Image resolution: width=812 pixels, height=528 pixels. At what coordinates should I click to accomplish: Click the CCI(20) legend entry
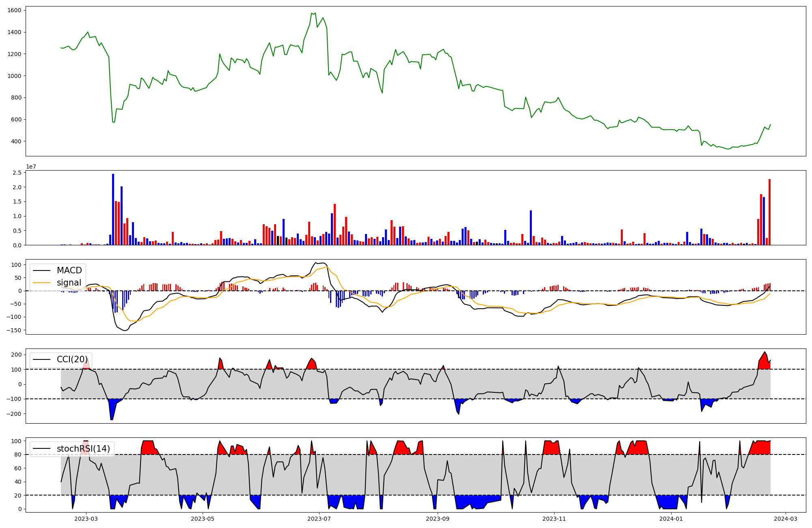tap(72, 359)
